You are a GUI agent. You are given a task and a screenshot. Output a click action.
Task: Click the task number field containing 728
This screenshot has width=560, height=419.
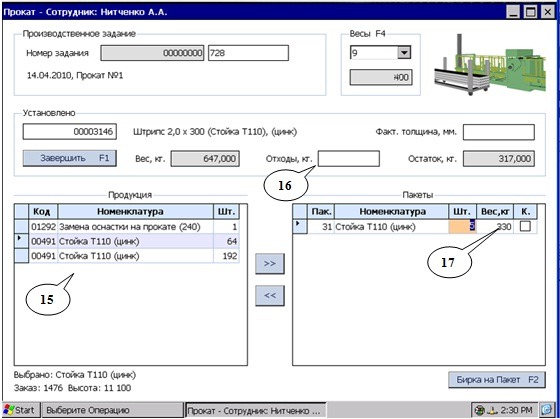click(248, 53)
